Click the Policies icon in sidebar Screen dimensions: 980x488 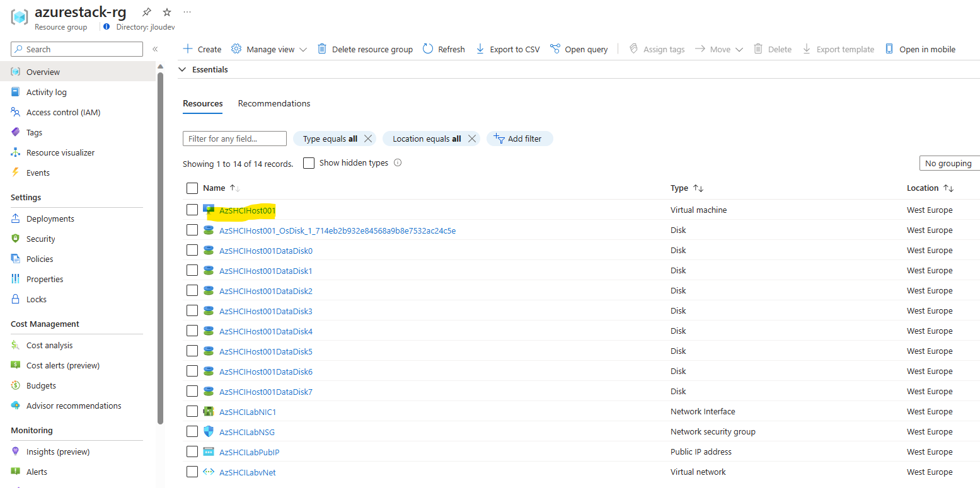tap(16, 259)
